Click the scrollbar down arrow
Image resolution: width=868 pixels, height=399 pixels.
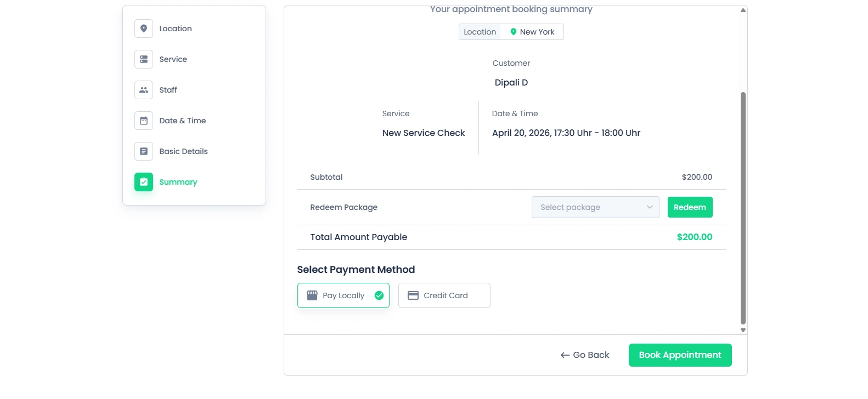[x=743, y=330]
